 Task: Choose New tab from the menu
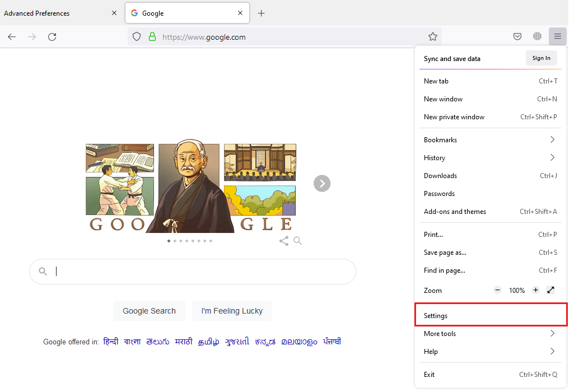pyautogui.click(x=491, y=81)
